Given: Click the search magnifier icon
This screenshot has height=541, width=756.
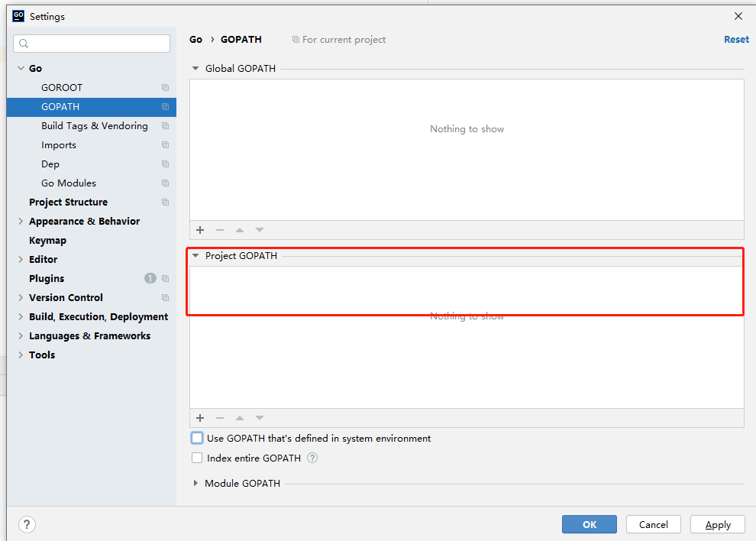Looking at the screenshot, I should point(24,44).
